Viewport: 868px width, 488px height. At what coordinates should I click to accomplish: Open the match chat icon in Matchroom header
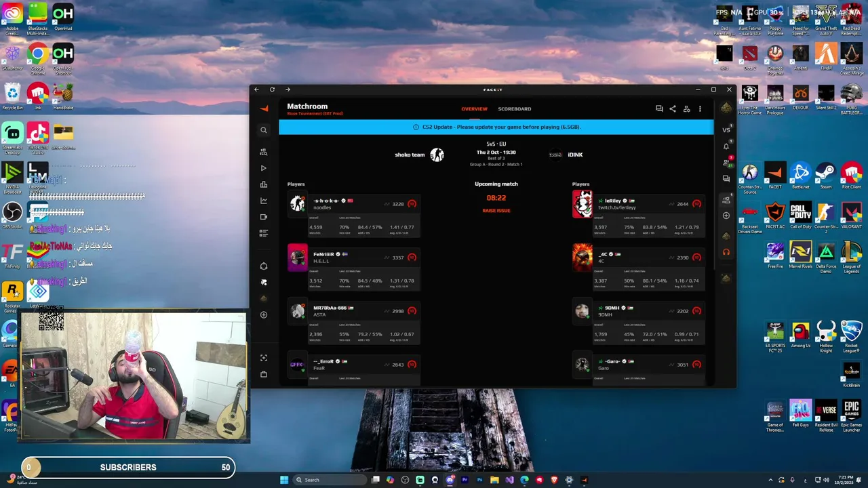pos(658,108)
